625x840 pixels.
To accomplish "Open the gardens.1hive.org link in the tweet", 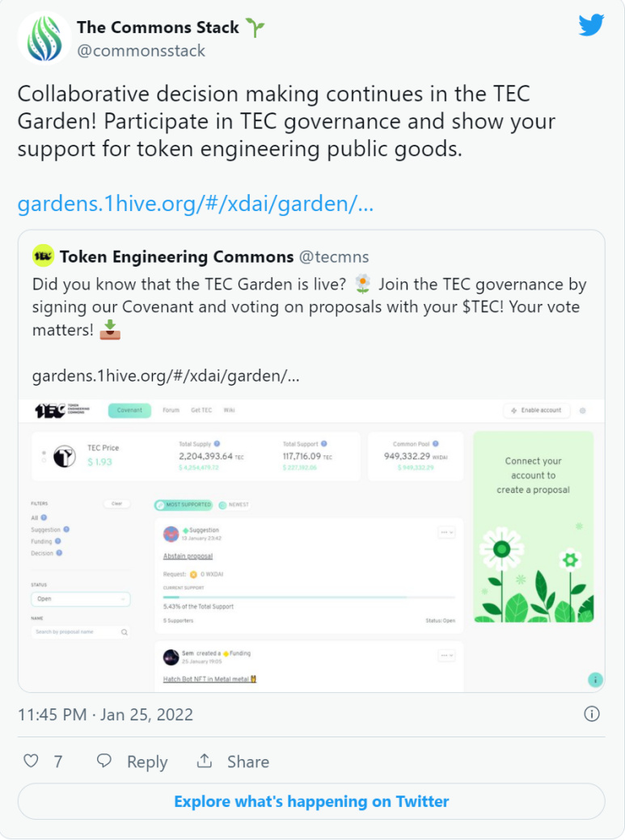I will pos(196,204).
